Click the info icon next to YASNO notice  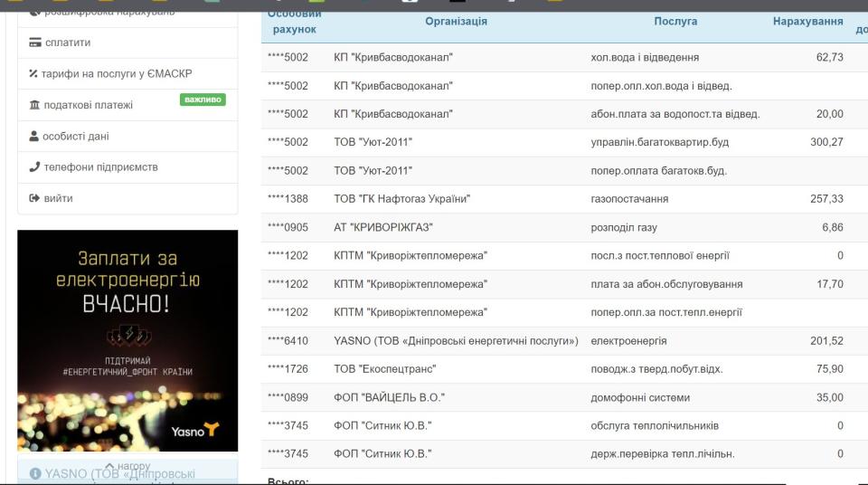click(x=35, y=473)
